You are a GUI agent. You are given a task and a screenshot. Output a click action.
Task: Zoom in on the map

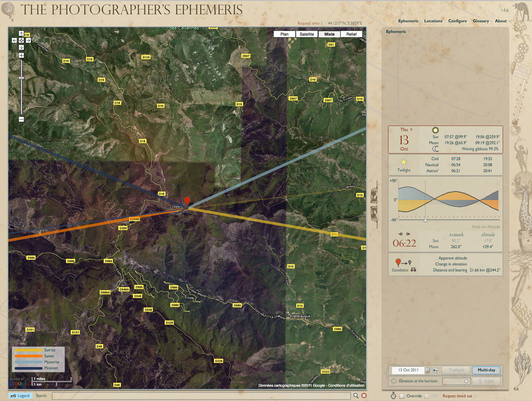21,55
